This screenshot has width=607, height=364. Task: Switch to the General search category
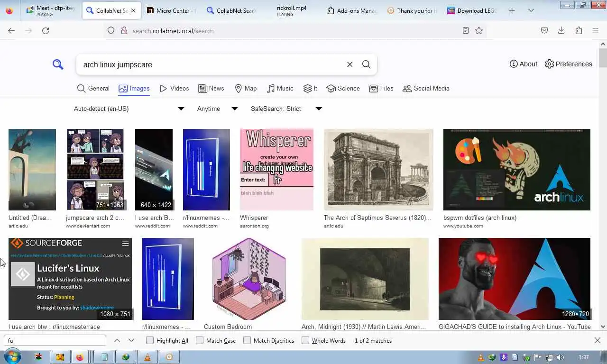pyautogui.click(x=93, y=89)
